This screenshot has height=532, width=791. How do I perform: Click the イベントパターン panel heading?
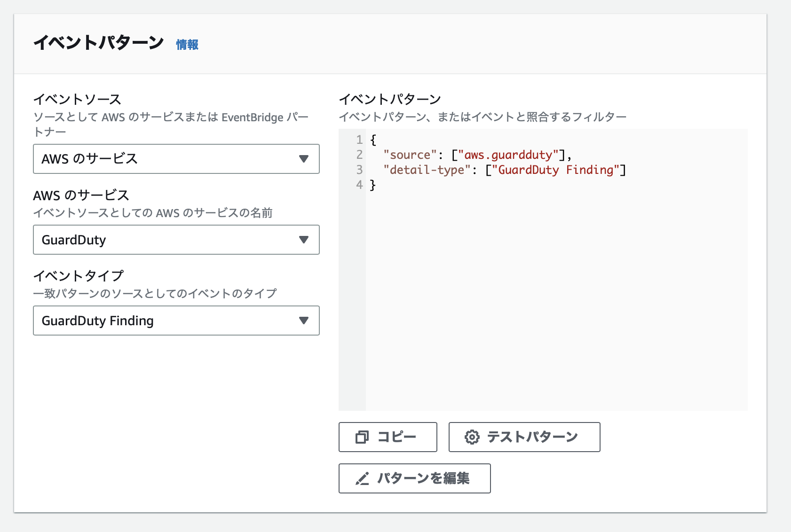point(98,43)
